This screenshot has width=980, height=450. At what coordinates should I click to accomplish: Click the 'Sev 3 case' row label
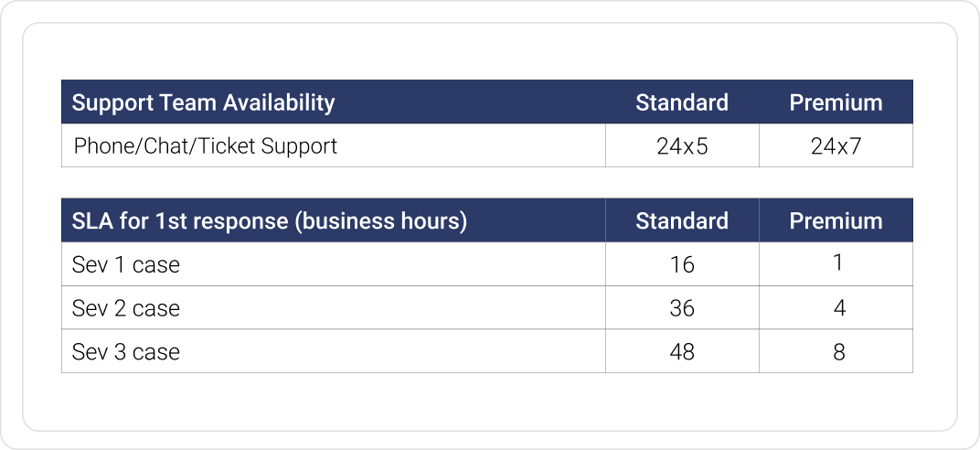pos(126,352)
